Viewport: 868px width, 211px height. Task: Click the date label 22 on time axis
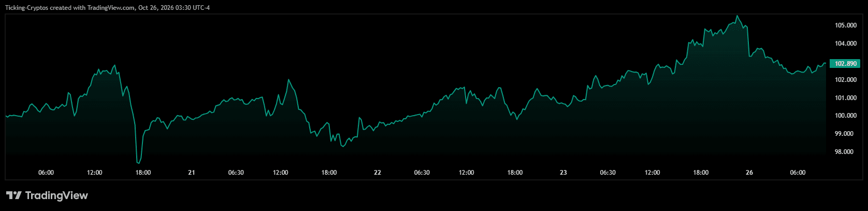pyautogui.click(x=378, y=173)
